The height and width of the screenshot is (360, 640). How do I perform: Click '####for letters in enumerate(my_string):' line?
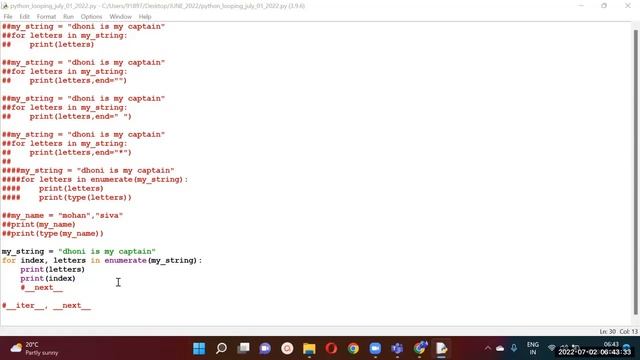[x=95, y=180]
